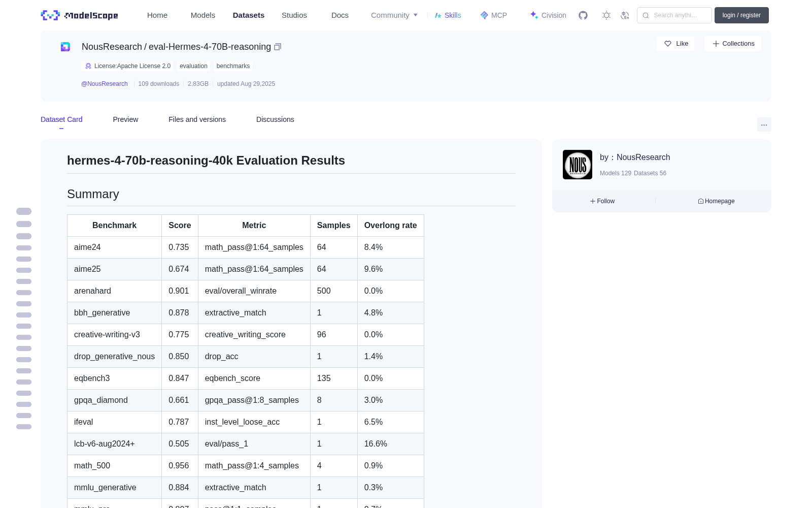Jump to section using the first outline marker
The height and width of the screenshot is (508, 812).
pos(24,211)
